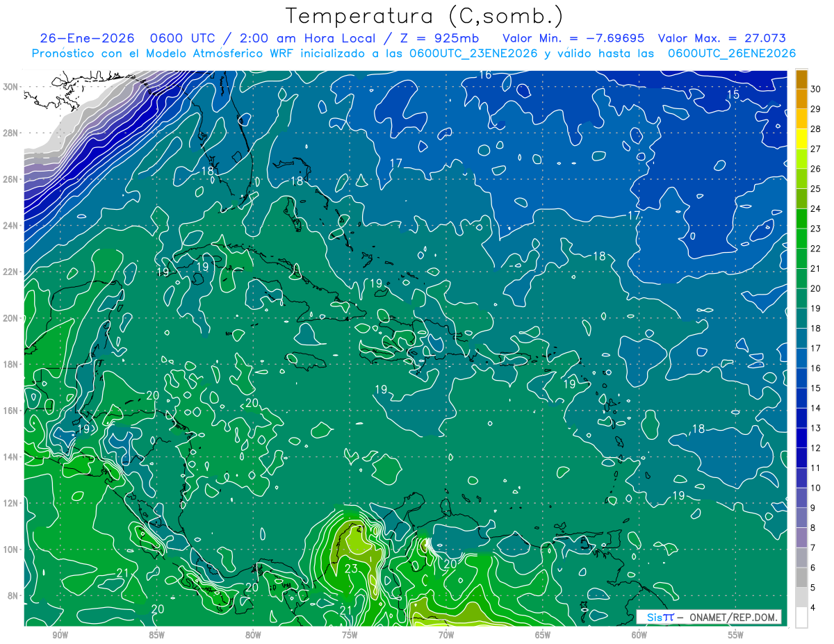Click the color scale label 27
Screen dimensions: 834x644
coord(816,149)
